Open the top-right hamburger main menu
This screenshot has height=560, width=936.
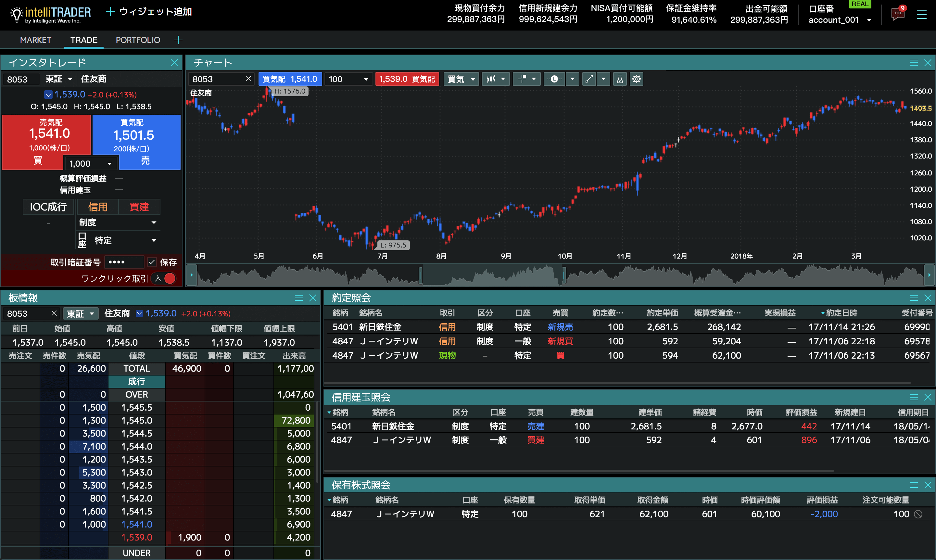[921, 14]
